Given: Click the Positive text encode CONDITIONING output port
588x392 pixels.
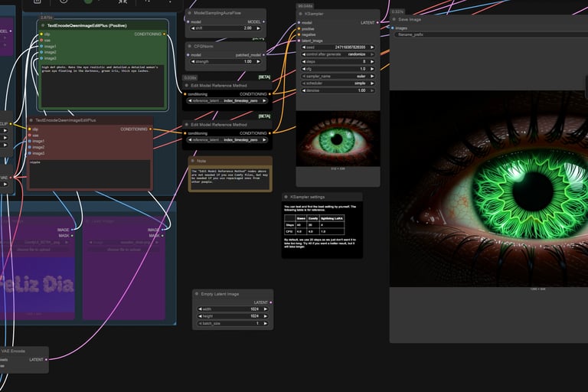Looking at the screenshot, I should click(165, 34).
